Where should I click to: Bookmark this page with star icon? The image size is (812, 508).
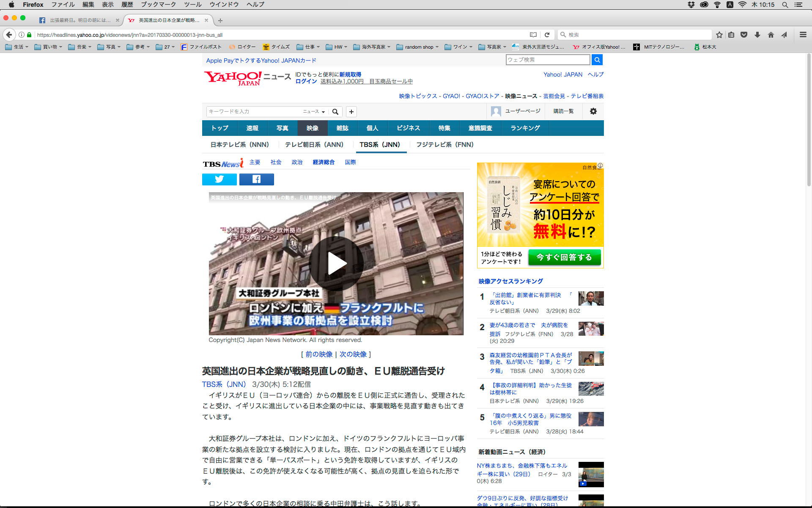719,35
